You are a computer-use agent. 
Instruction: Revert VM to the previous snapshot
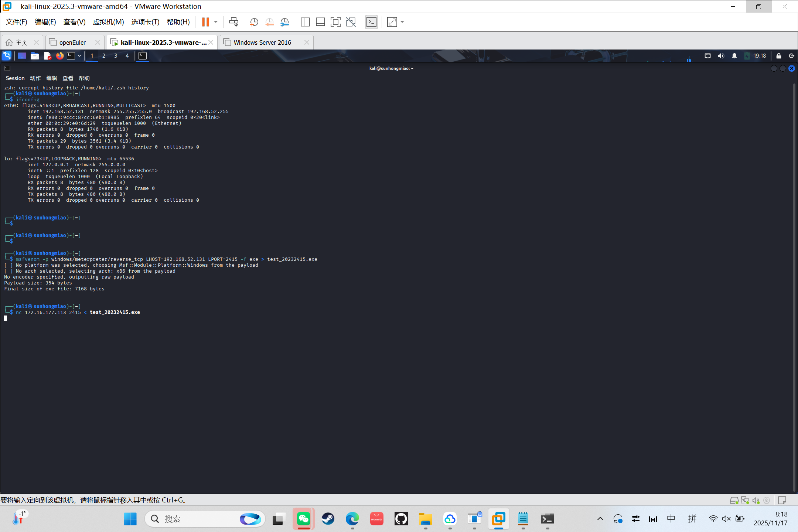(x=269, y=22)
